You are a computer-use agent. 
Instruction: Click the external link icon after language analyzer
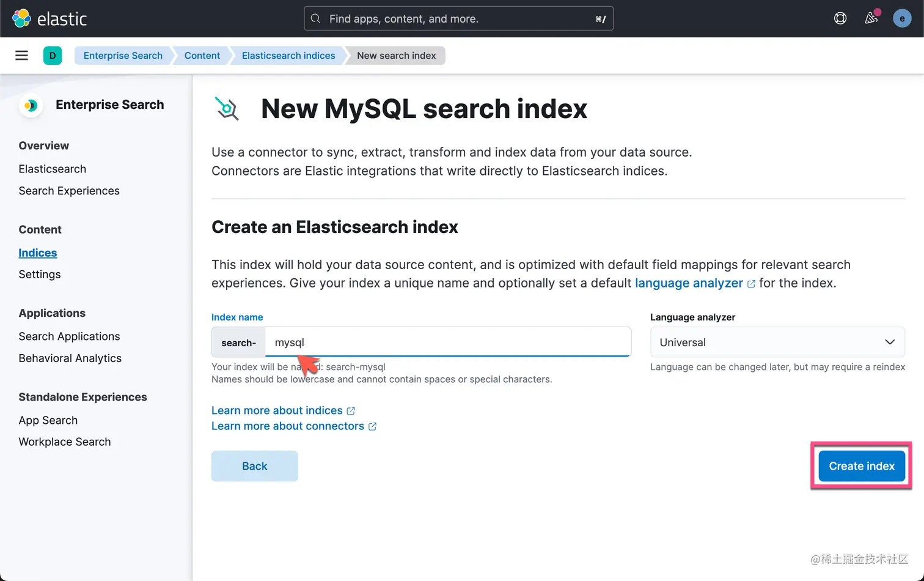click(751, 284)
